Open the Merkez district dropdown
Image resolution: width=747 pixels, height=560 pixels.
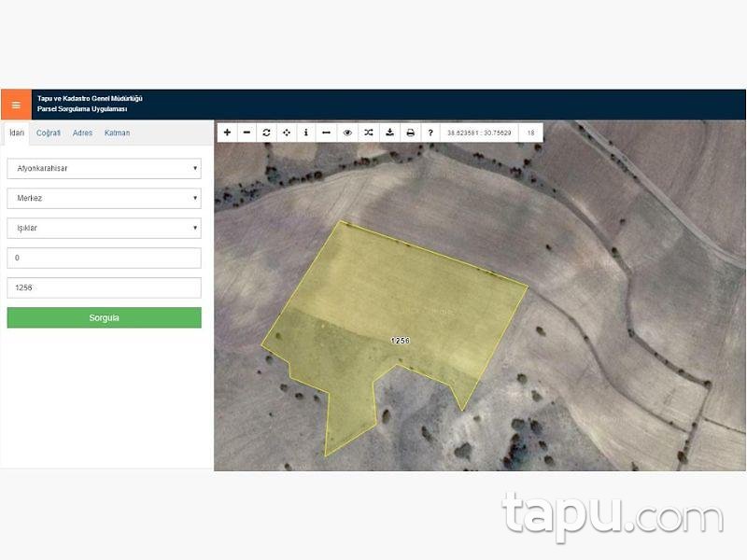(x=104, y=199)
